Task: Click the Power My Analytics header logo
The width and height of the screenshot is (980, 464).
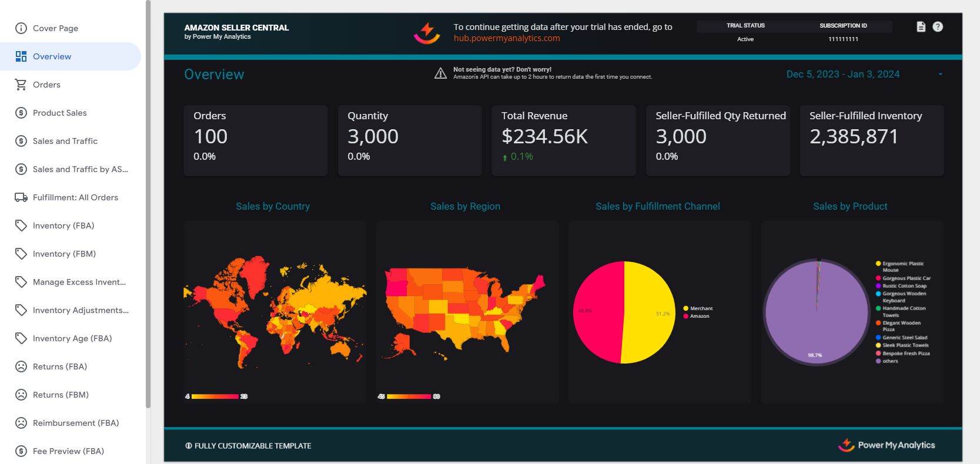Action: point(426,33)
